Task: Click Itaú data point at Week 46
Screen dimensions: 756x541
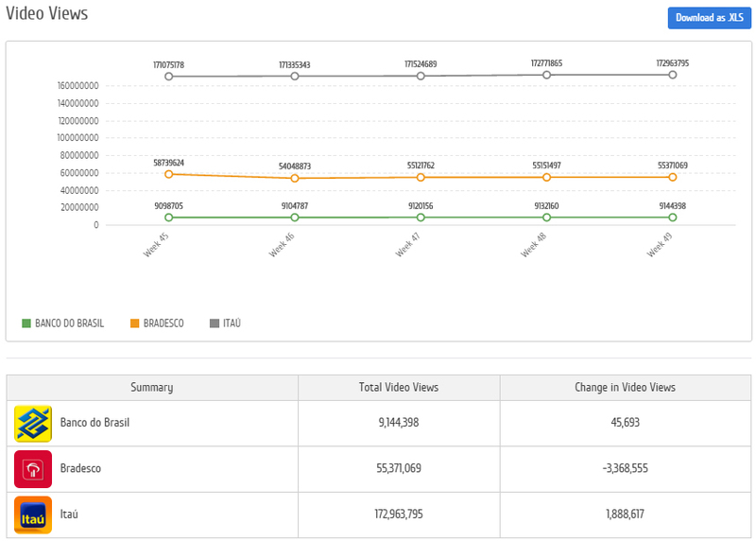Action: pyautogui.click(x=295, y=76)
